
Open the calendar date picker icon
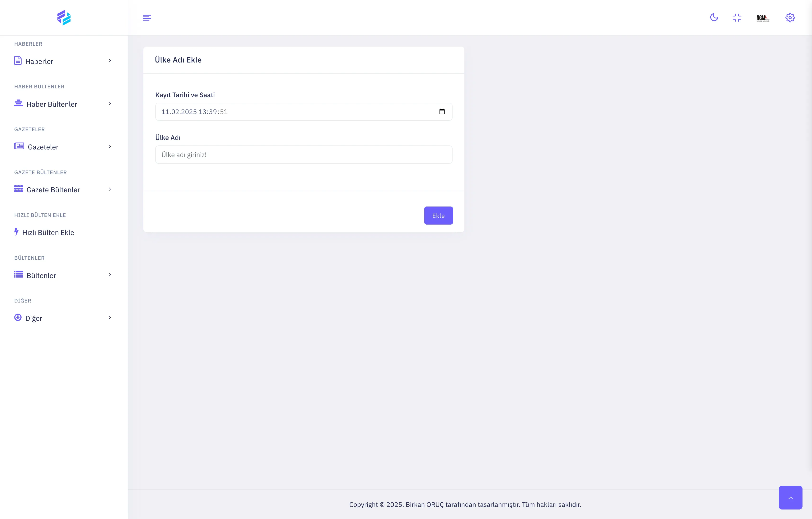pos(442,112)
